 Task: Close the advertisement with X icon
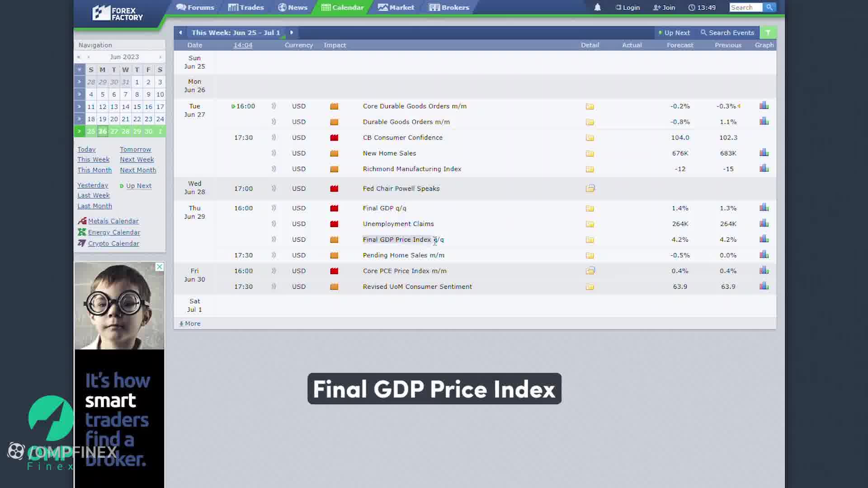coord(160,267)
